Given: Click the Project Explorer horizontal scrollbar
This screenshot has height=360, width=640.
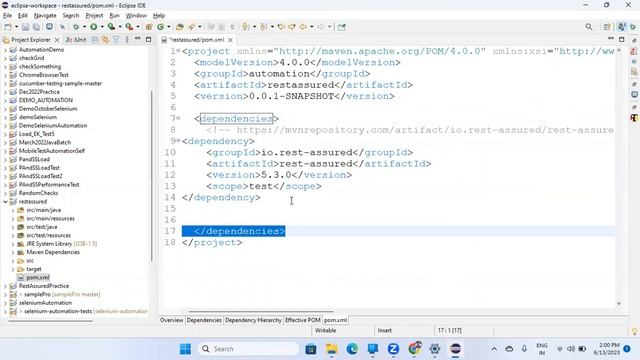Looking at the screenshot, I should pos(51,321).
